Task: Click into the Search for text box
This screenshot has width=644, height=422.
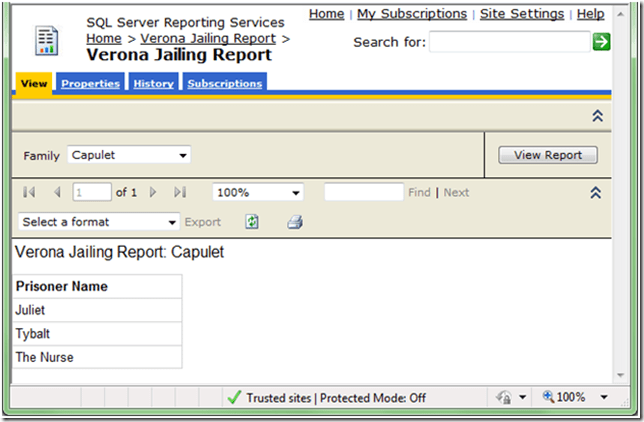Action: click(510, 41)
